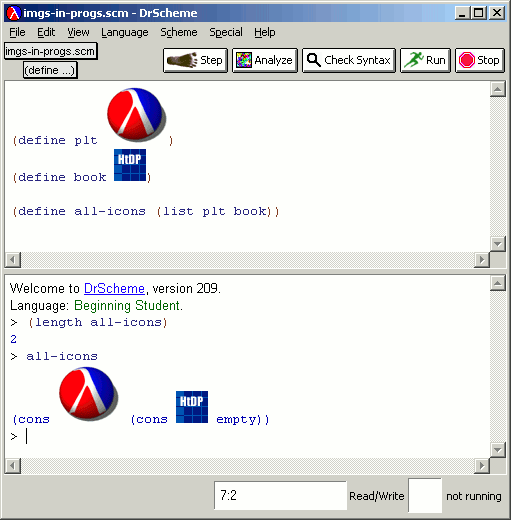Click the PLT logo in the interactions output

(89, 394)
